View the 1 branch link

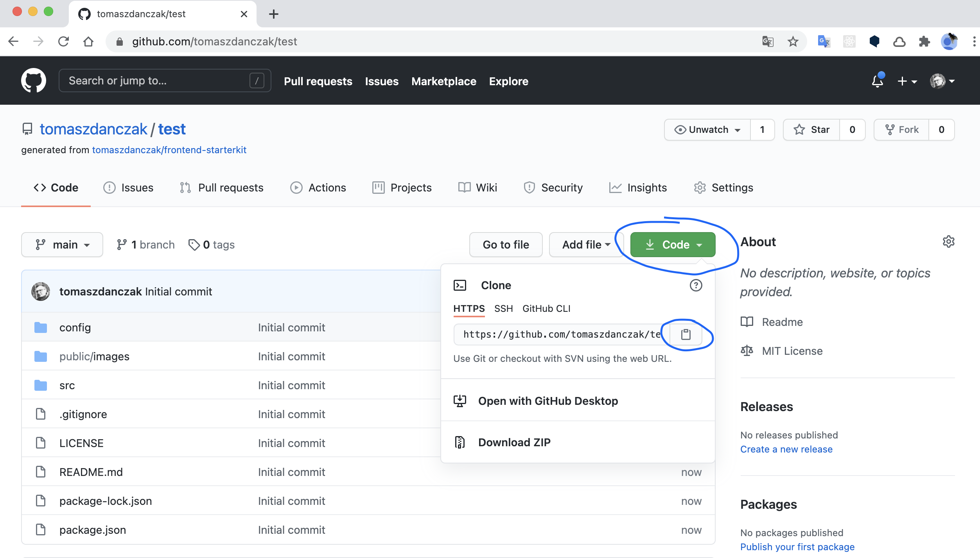145,245
